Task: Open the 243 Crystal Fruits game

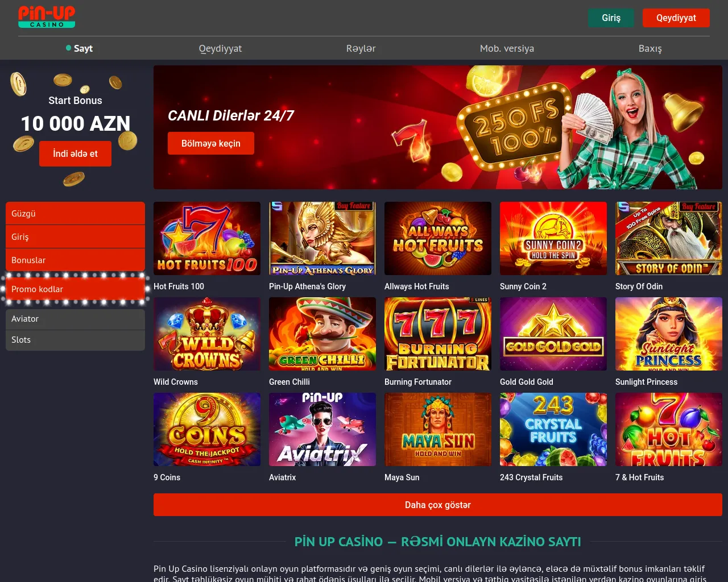Action: click(x=553, y=430)
